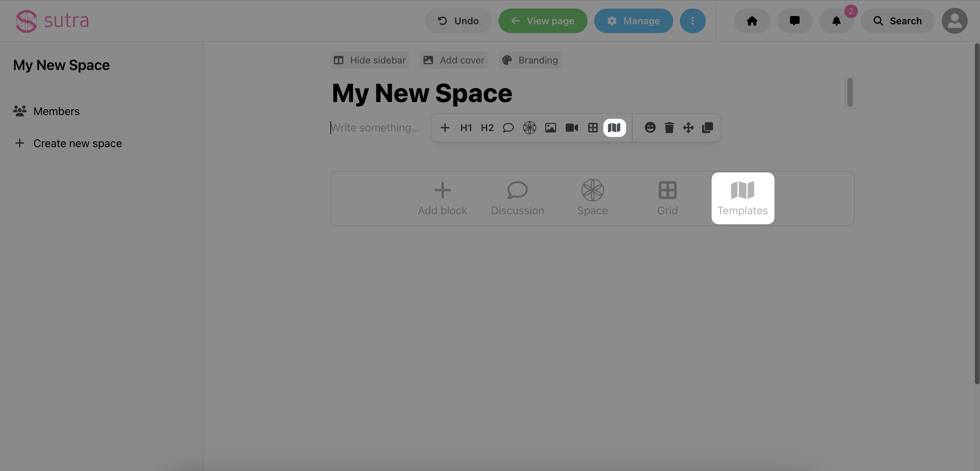Click Create new space

click(x=68, y=143)
